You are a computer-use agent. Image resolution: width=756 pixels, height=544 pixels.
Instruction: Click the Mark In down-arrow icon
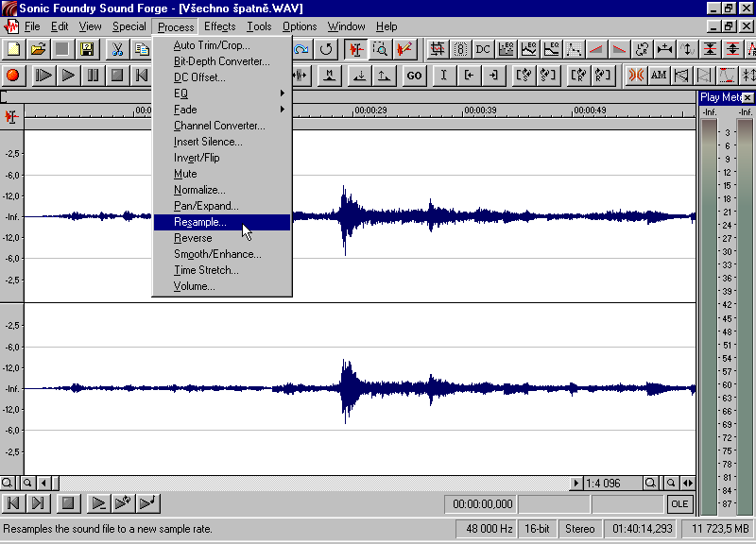[x=359, y=76]
